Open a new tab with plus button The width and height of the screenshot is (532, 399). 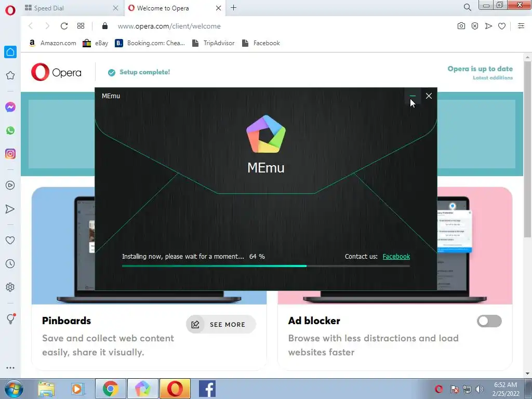(233, 7)
